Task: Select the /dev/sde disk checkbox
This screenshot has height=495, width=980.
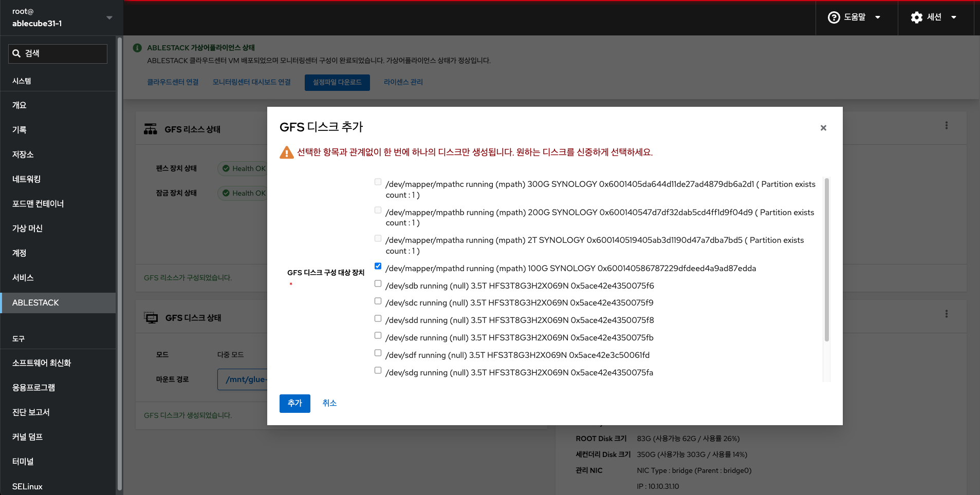Action: click(x=378, y=335)
